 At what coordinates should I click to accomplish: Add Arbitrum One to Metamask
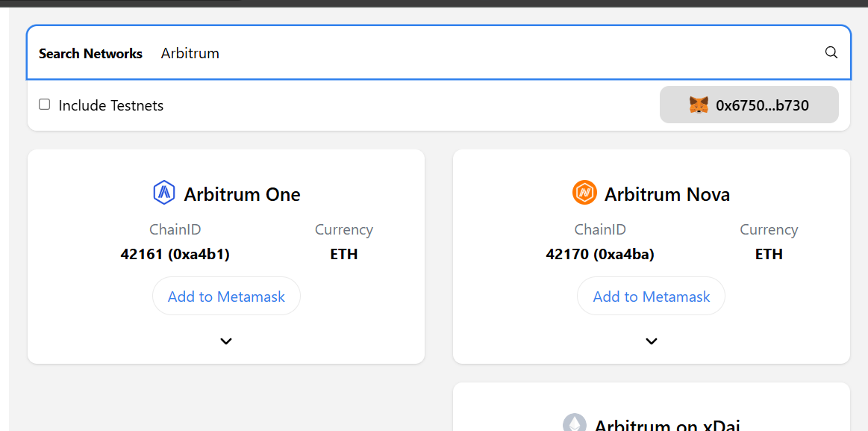click(226, 297)
